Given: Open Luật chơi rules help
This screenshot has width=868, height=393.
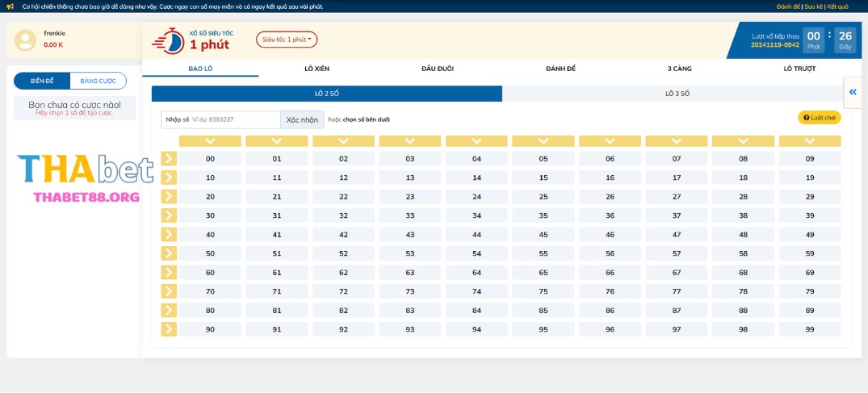Looking at the screenshot, I should click(819, 118).
